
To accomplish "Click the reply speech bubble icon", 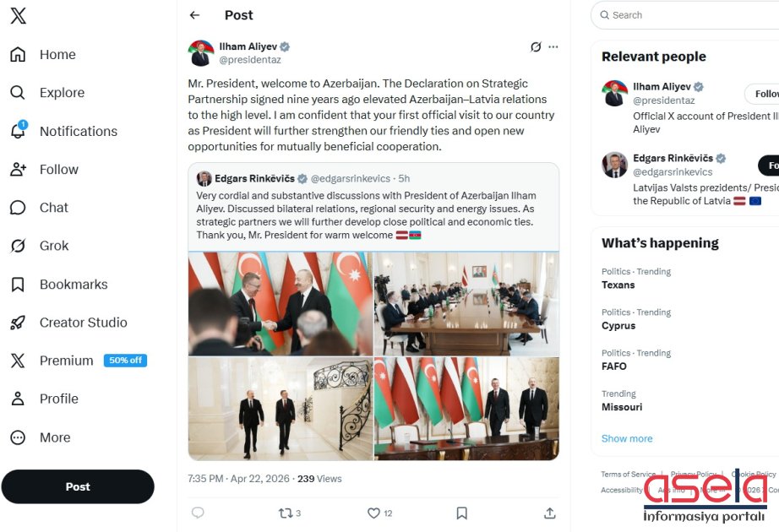I will 198,513.
